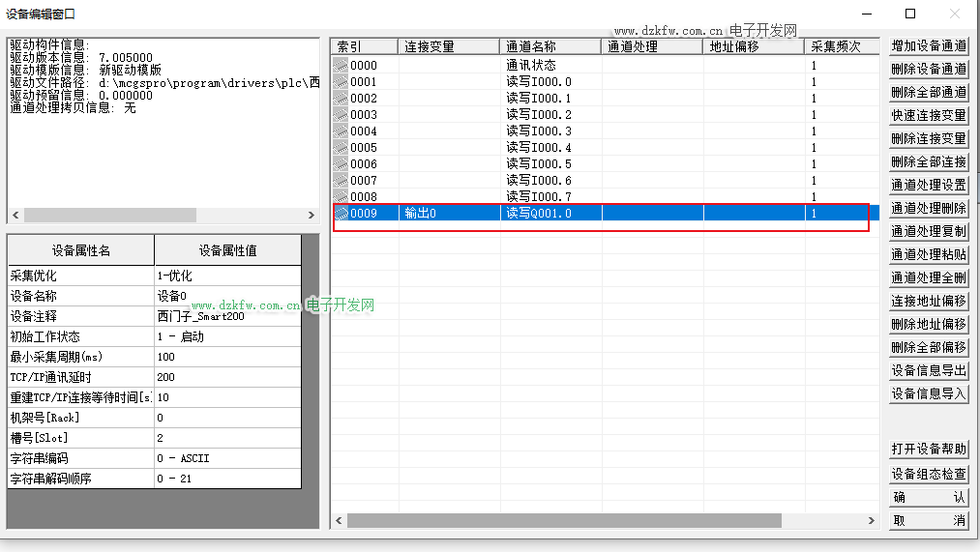Screen dimensions: 980x552
Task: Click the 连接变量 column header
Action: 449,46
